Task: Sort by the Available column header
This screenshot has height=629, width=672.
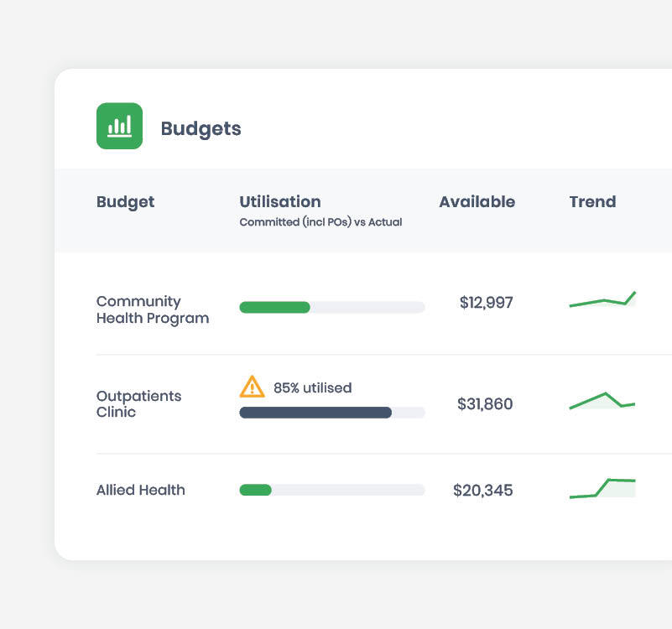Action: (x=477, y=201)
